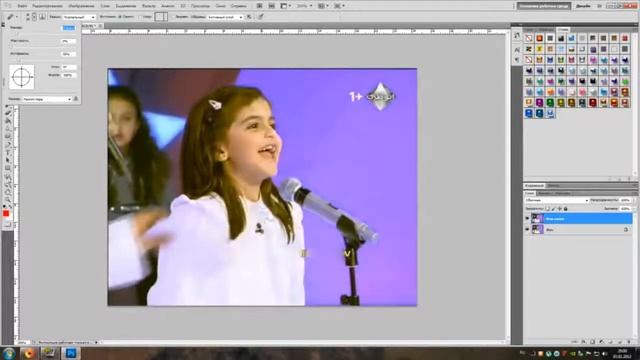Open the View Extras dropdown
Viewport: 640px width, 360px height.
pos(284,6)
